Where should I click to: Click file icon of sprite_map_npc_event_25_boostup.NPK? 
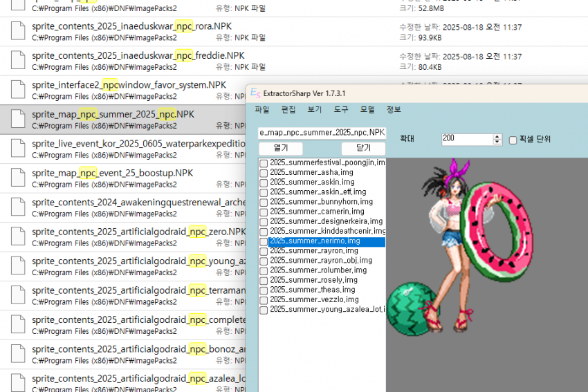17,177
